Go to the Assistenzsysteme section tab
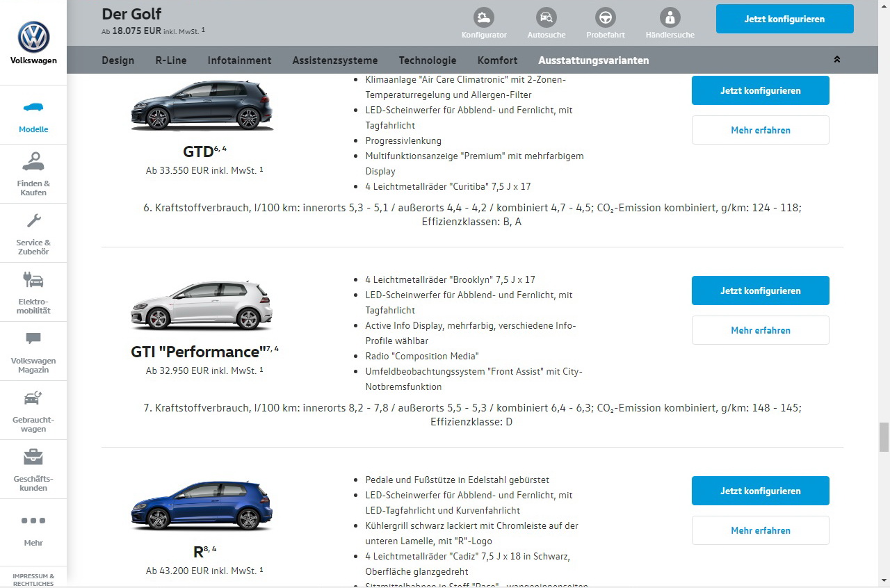Image resolution: width=890 pixels, height=588 pixels. tap(335, 60)
